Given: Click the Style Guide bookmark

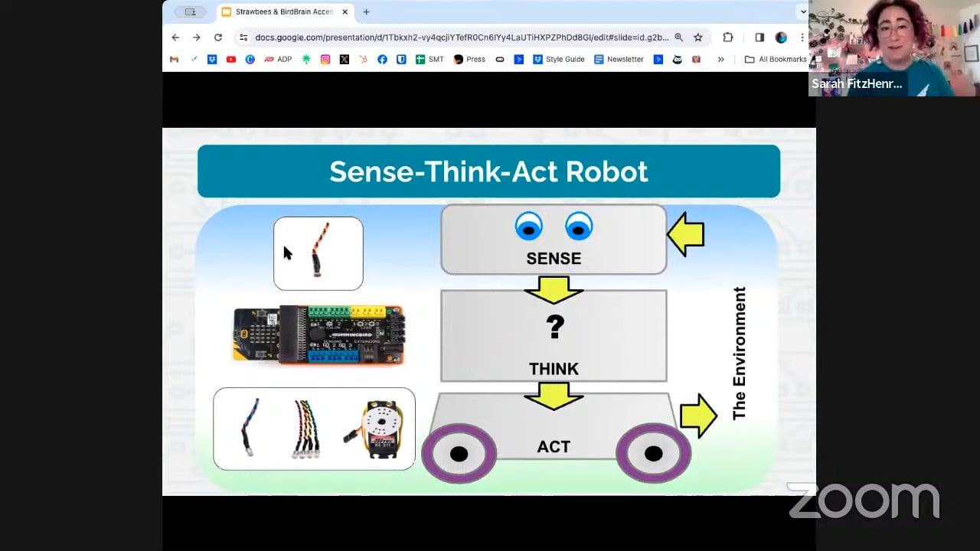Looking at the screenshot, I should pos(560,59).
